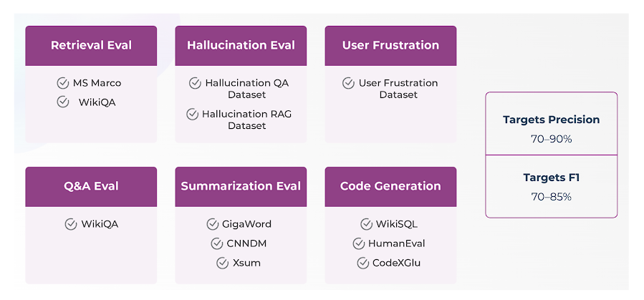
Task: Click the check icon by User Frustration Dataset
Action: click(348, 83)
